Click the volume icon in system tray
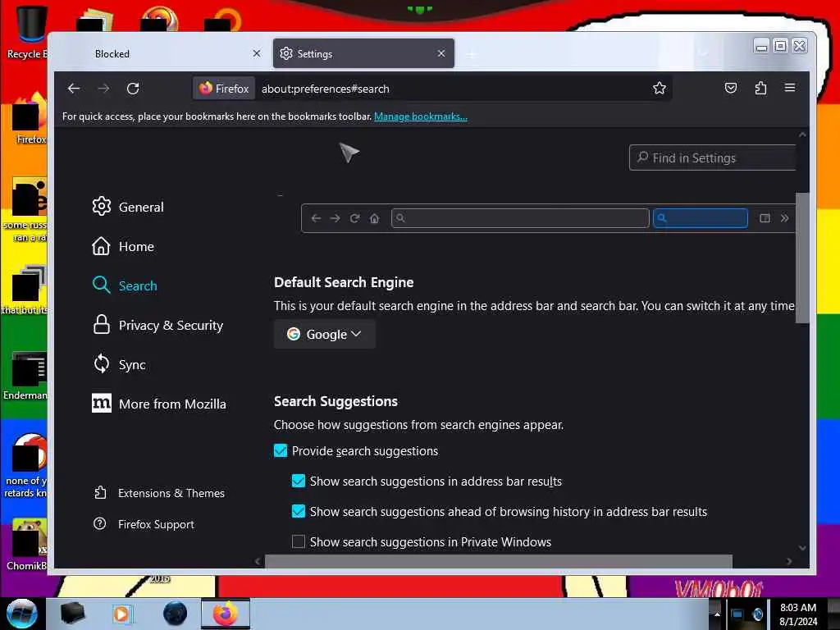 tap(757, 614)
